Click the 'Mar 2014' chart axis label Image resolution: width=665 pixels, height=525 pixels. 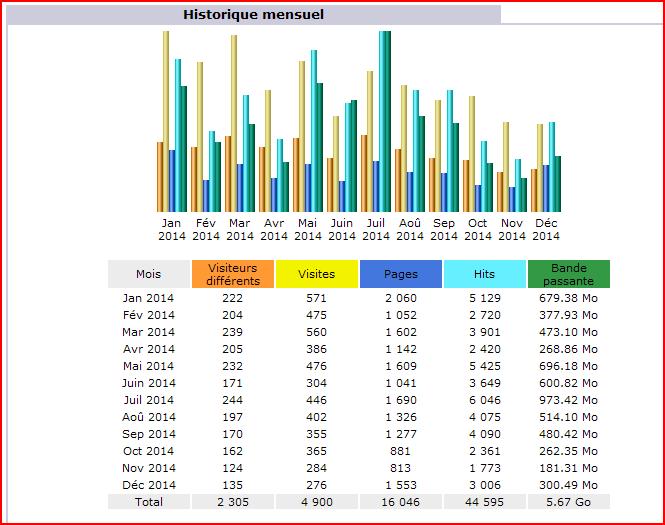pyautogui.click(x=240, y=229)
